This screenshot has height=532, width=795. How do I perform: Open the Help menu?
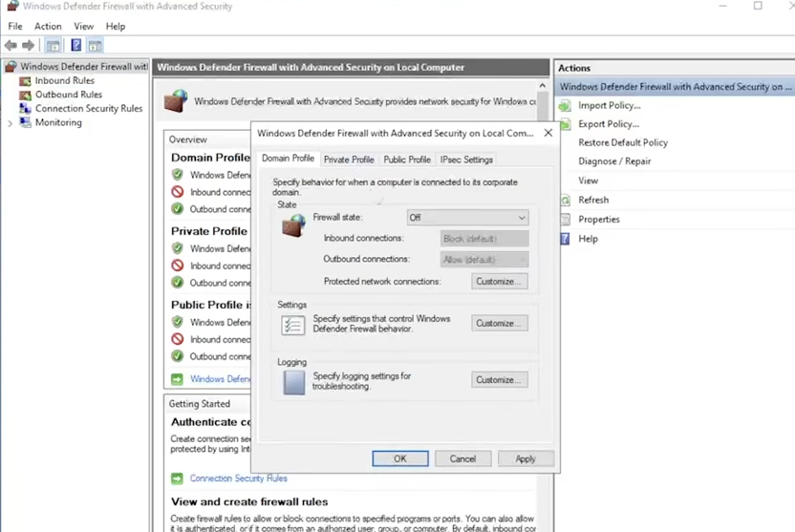pos(116,27)
